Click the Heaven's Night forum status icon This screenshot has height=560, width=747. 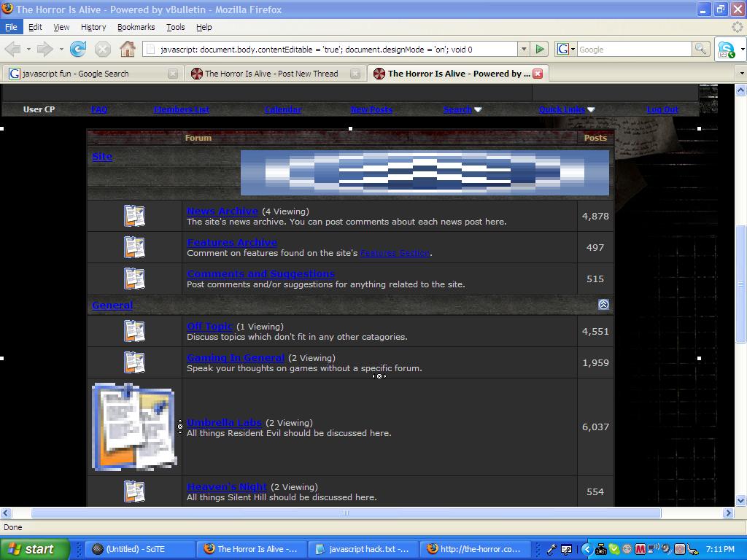[134, 491]
